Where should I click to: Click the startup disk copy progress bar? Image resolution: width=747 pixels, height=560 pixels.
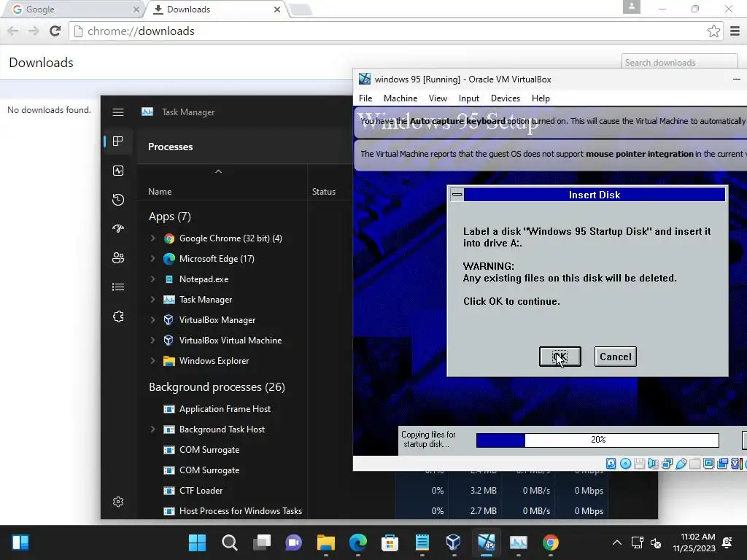coord(597,440)
